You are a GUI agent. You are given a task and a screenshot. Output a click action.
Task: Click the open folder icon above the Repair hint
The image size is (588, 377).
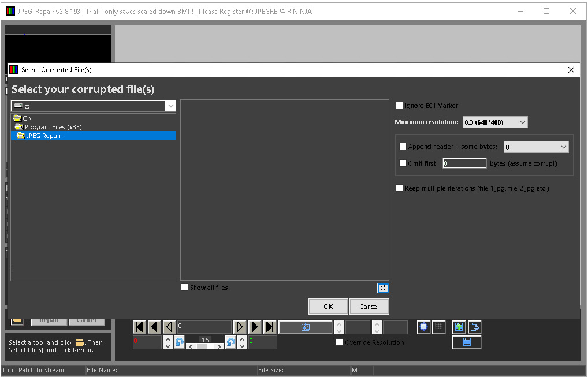point(17,322)
